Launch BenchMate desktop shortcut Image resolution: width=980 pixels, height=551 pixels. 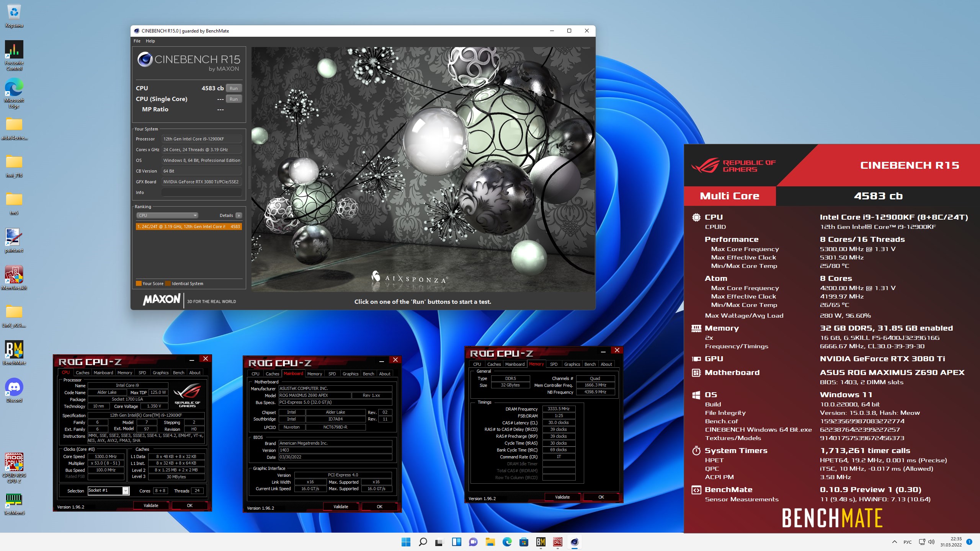coord(14,353)
